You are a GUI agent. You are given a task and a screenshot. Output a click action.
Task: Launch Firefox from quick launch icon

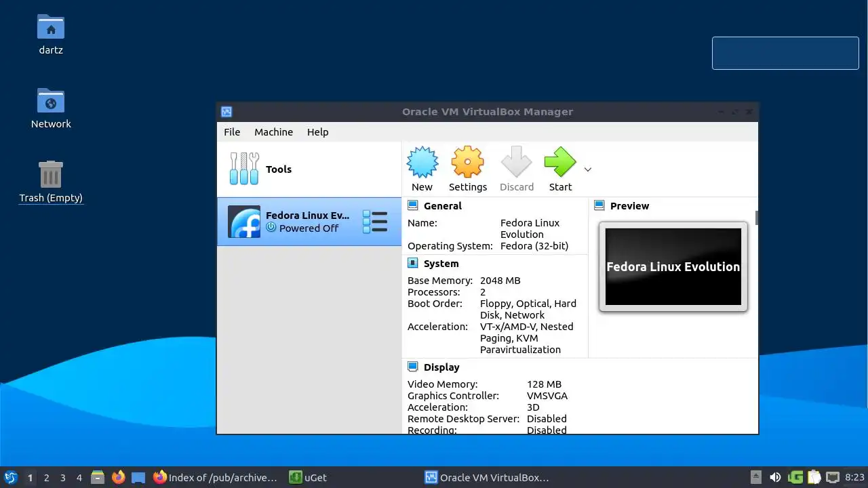coord(119,477)
